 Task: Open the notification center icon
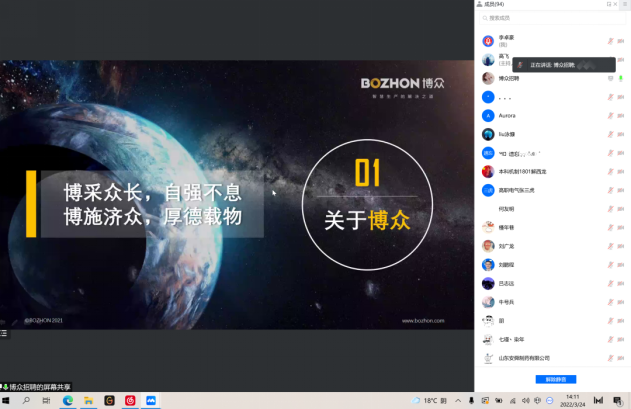click(618, 401)
